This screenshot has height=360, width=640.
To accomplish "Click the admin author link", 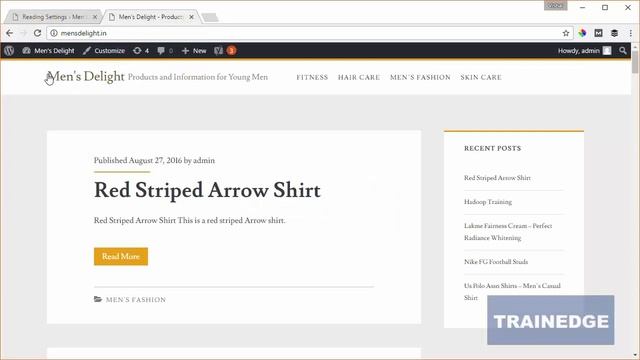I will coord(204,160).
